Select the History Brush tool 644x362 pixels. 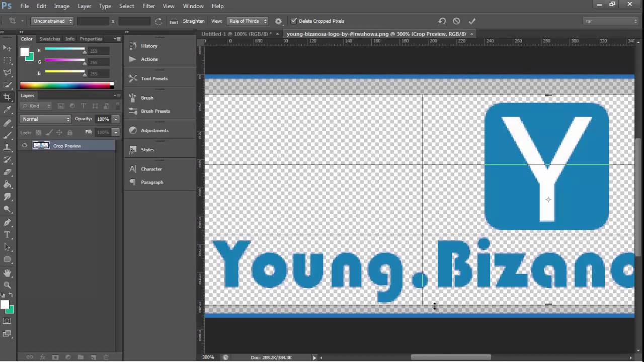8,160
